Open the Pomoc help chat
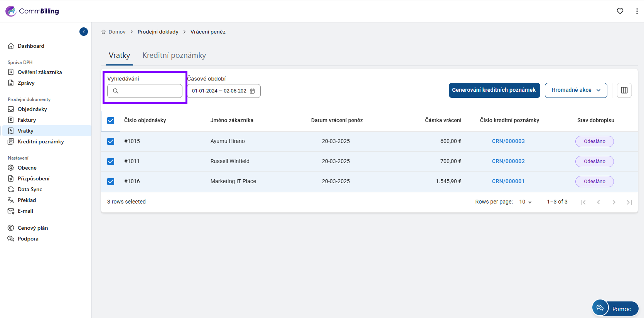644x318 pixels. point(615,308)
